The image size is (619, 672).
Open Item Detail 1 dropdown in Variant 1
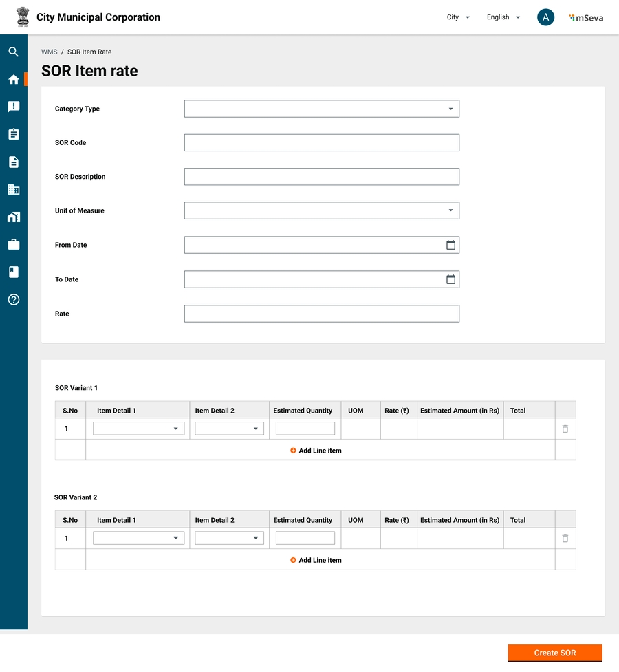click(x=138, y=429)
